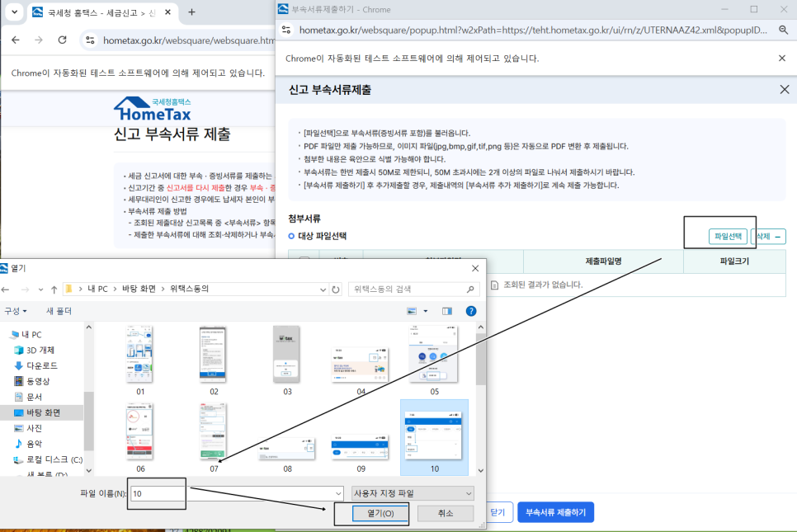
Task: Select 3D 개체 in navigation tree
Action: (x=34, y=350)
